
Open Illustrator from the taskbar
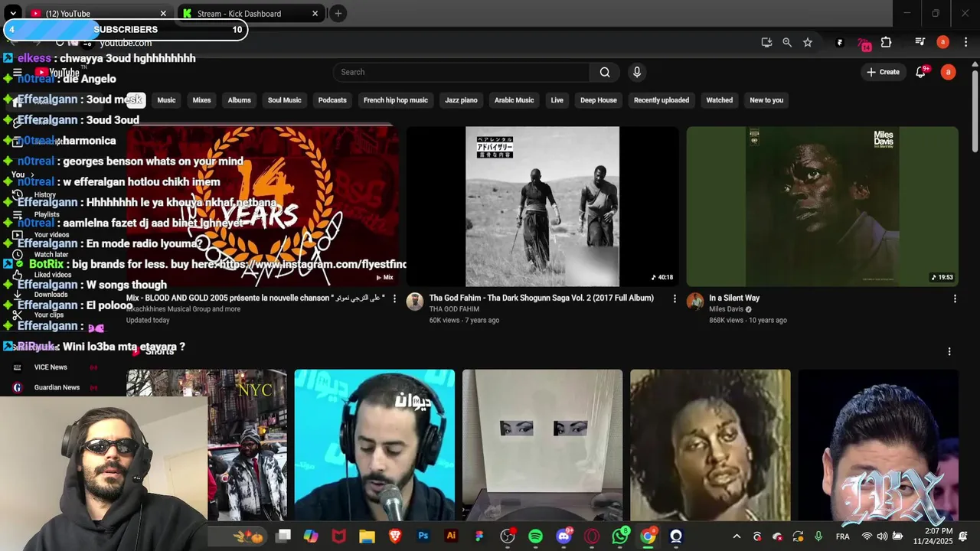pos(451,536)
